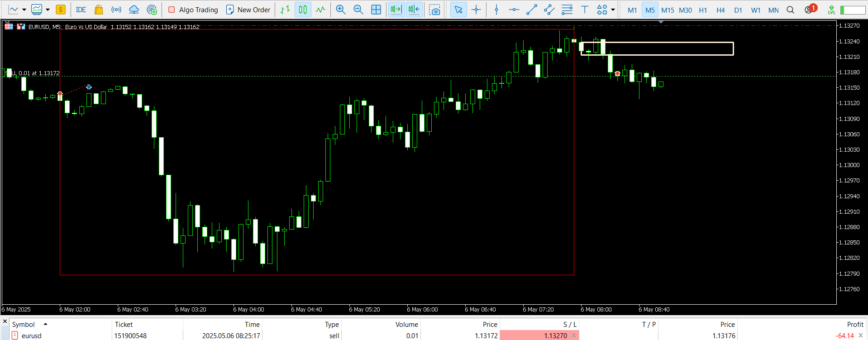Open the MetaEditor IDE

coord(81,10)
